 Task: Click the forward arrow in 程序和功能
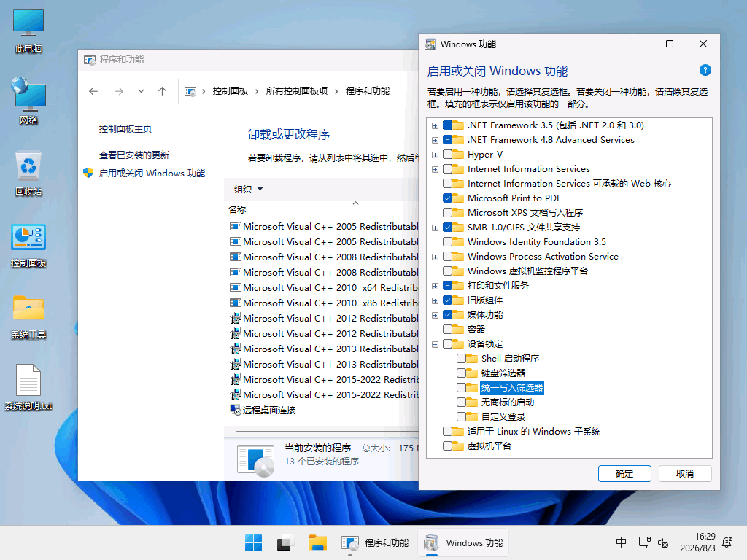119,91
